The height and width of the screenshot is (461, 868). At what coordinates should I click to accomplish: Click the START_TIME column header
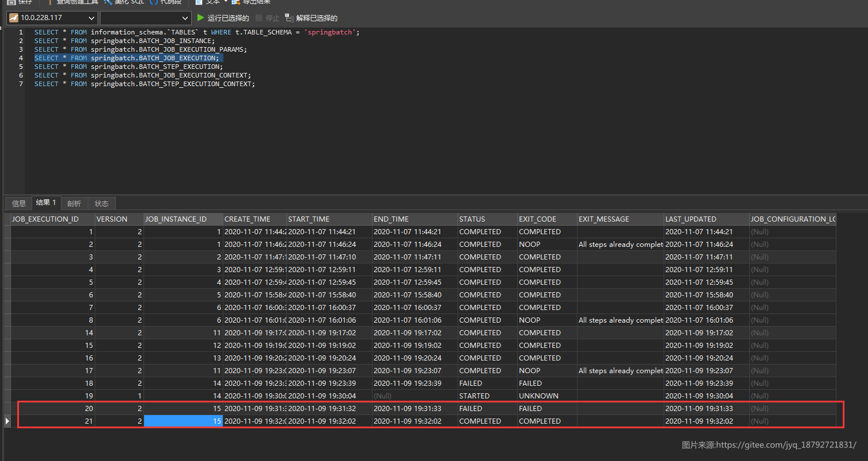pyautogui.click(x=330, y=219)
